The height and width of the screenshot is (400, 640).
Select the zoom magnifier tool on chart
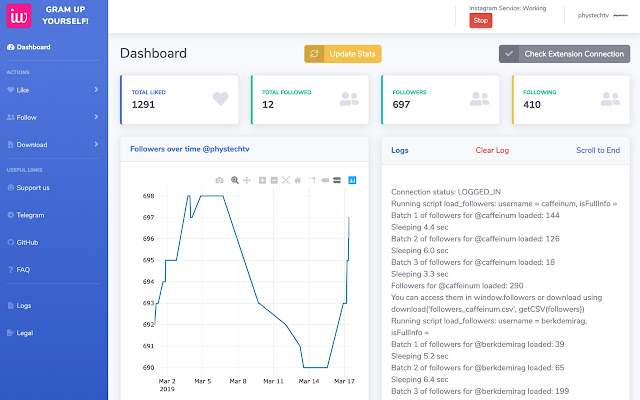pyautogui.click(x=235, y=180)
